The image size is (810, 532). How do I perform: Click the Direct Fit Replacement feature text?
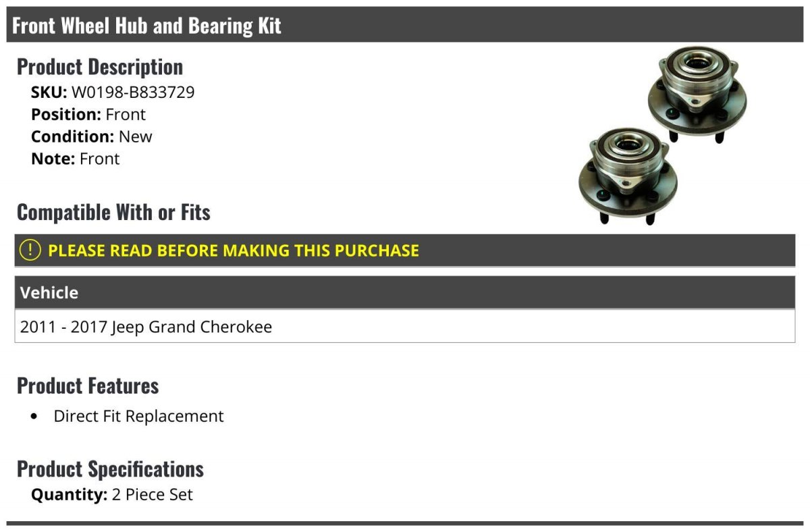pos(138,416)
